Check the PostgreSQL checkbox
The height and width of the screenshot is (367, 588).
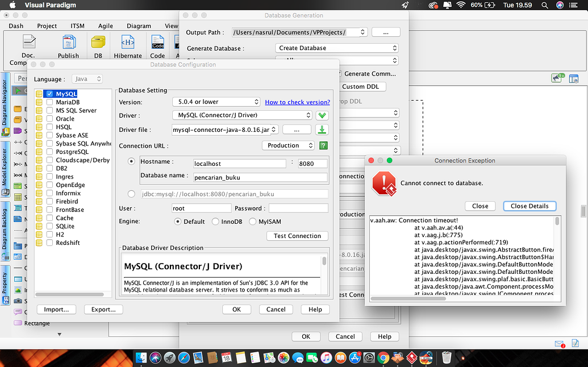[49, 152]
